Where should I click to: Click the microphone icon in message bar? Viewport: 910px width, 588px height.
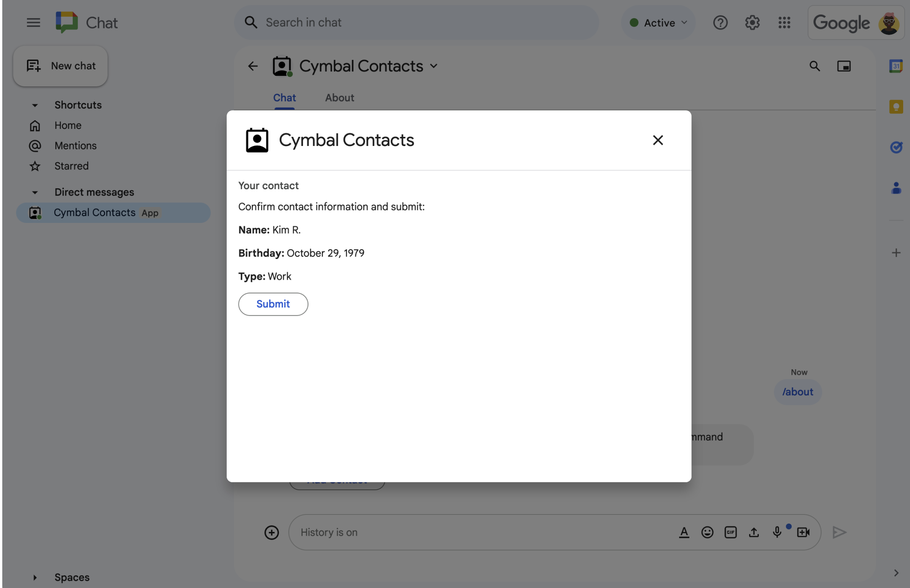pyautogui.click(x=777, y=532)
